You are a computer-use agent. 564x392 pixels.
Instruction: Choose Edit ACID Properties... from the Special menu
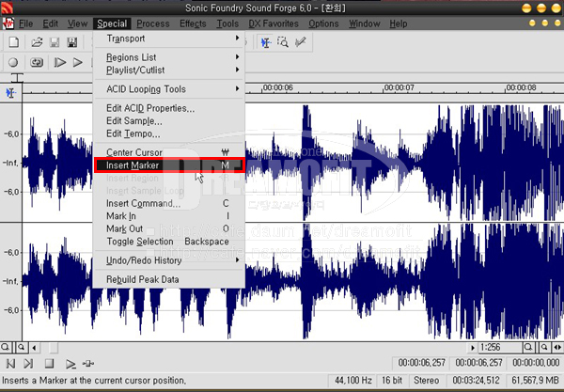coord(169,108)
